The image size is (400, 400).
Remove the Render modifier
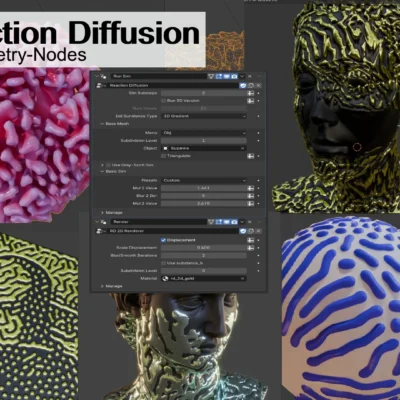pos(250,222)
